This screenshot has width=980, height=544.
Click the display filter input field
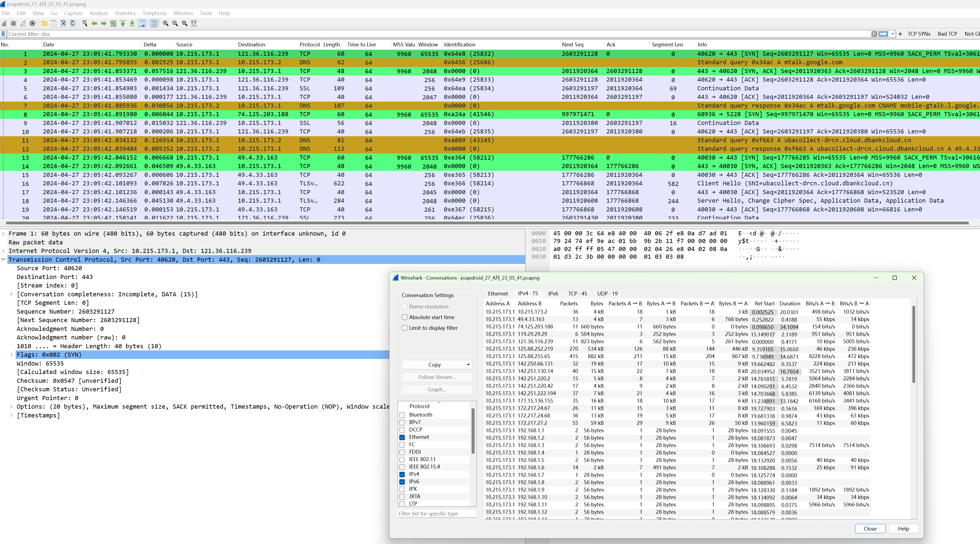point(438,34)
